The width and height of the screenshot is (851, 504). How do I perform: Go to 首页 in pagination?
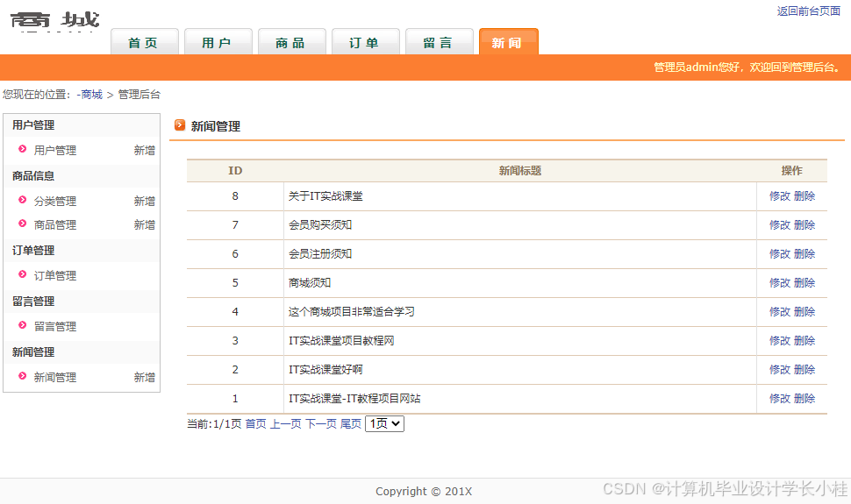255,423
